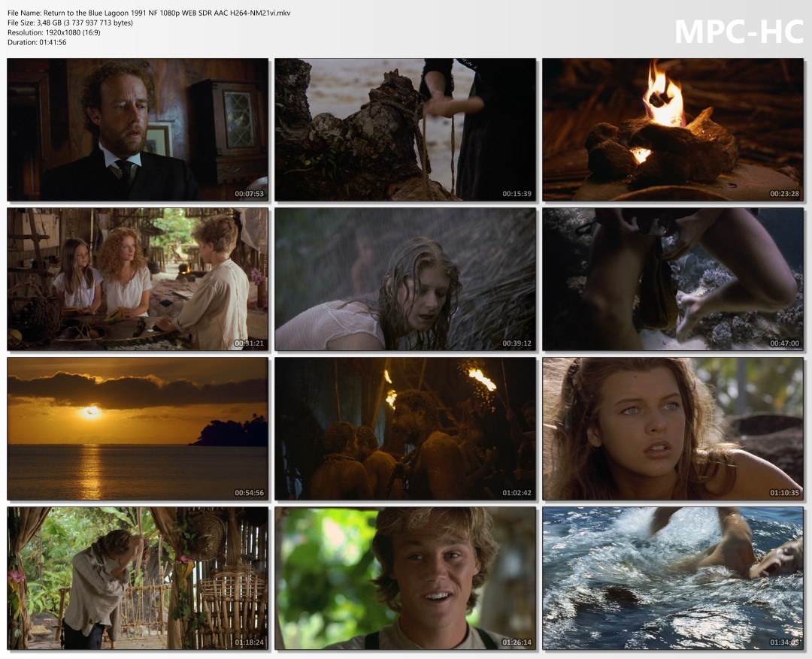Viewport: 812px width, 659px height.
Task: Open the ocean waves thumbnail 01:34:05
Action: (x=673, y=579)
